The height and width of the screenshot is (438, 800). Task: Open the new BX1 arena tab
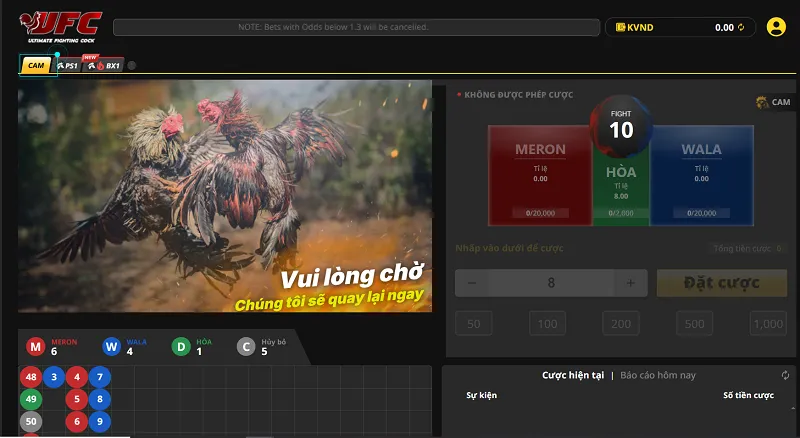106,65
